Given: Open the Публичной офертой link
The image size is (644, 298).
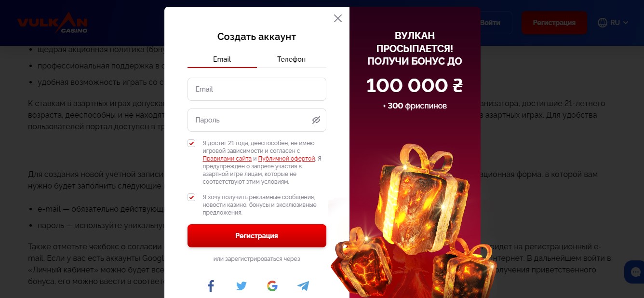Looking at the screenshot, I should coord(286,159).
